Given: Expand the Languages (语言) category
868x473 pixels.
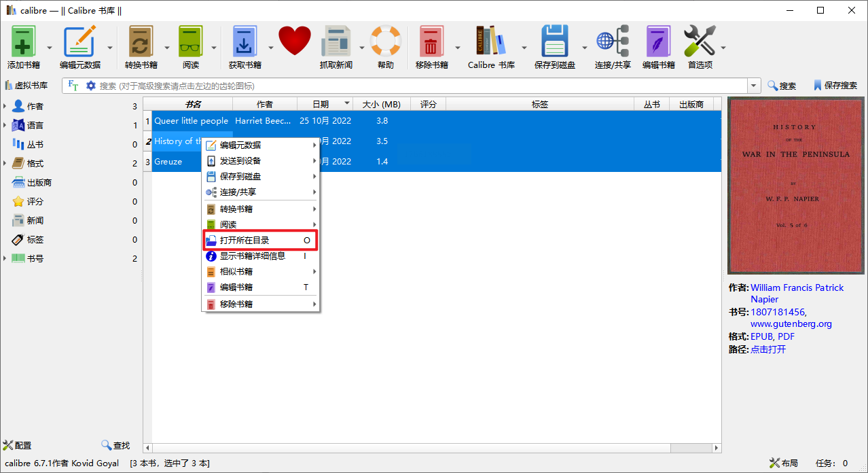Looking at the screenshot, I should coord(5,125).
